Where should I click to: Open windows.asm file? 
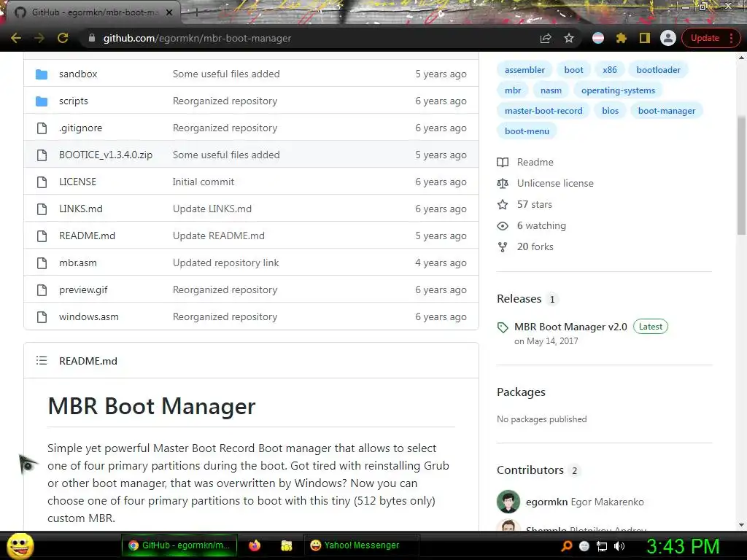click(88, 316)
